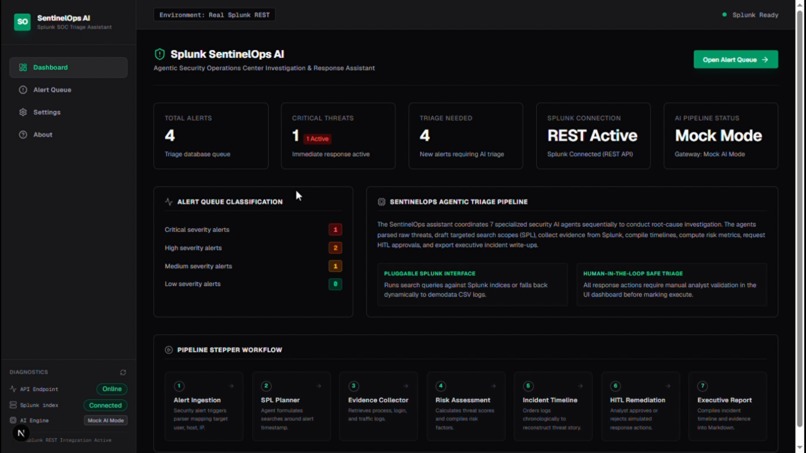The width and height of the screenshot is (806, 453).
Task: Click the Pipeline Stepper Workflow play icon
Action: pyautogui.click(x=169, y=350)
